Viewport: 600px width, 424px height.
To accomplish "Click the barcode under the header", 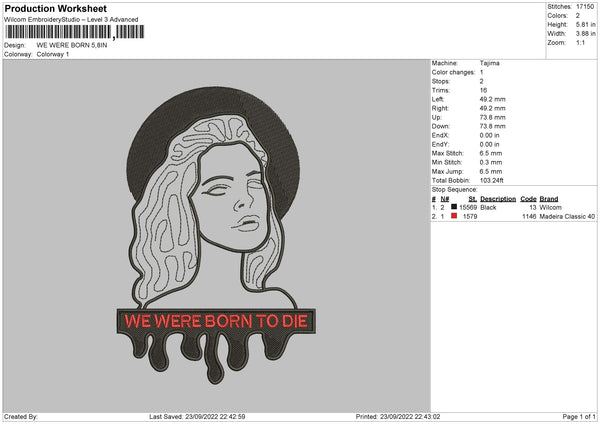I will 75,32.
